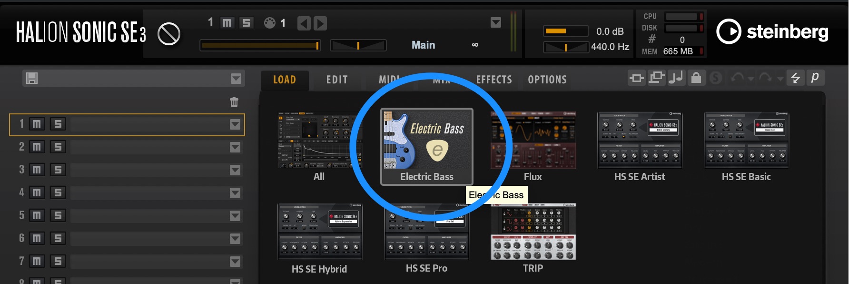Click the program level slider in header
868x284 pixels.
[x=260, y=45]
